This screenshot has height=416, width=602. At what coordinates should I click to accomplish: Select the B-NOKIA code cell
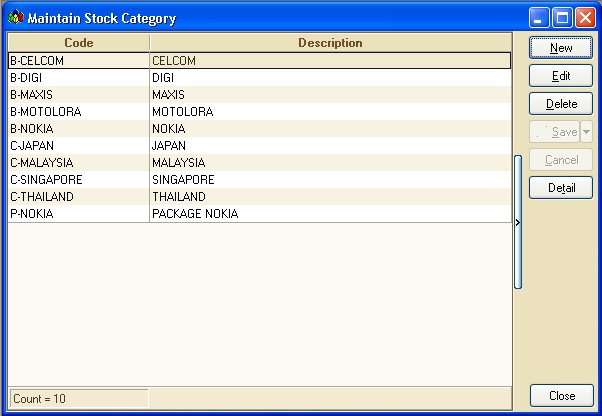point(79,129)
